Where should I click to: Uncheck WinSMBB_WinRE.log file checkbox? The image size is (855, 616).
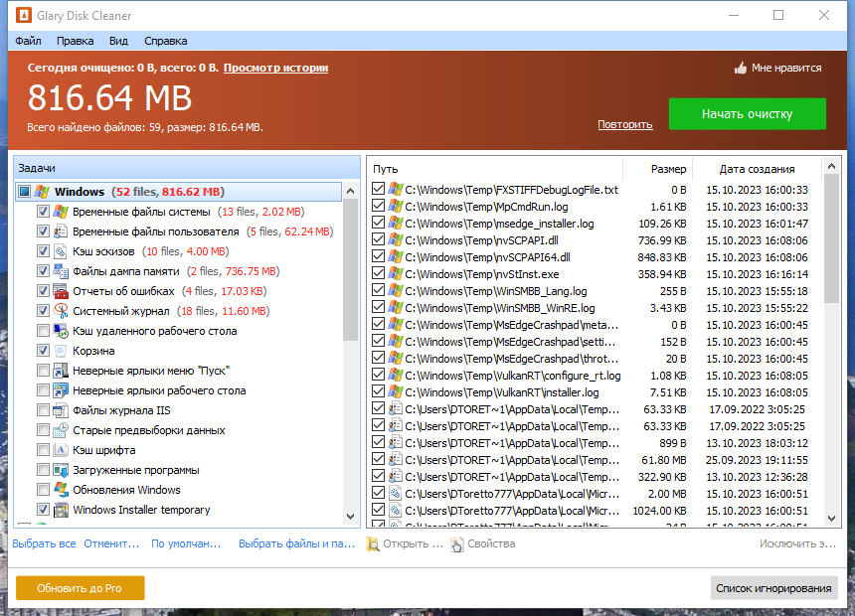tap(378, 307)
